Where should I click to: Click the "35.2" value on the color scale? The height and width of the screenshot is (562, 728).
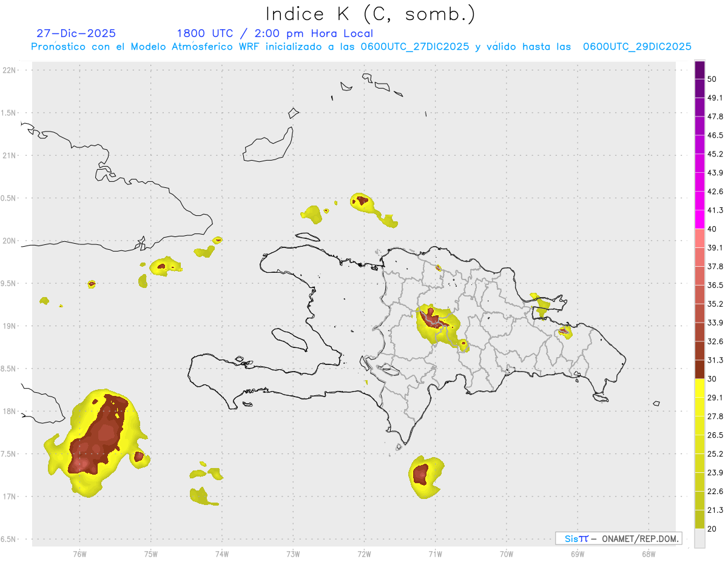coord(715,304)
